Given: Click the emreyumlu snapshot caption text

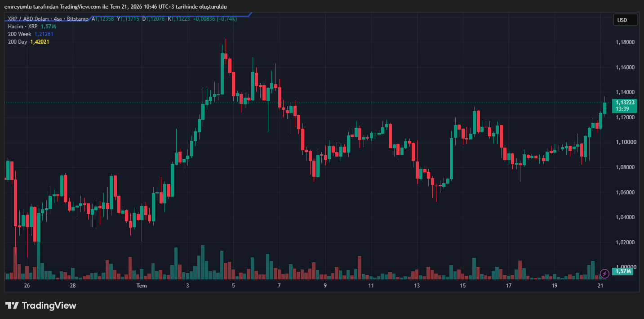Looking at the screenshot, I should point(115,7).
